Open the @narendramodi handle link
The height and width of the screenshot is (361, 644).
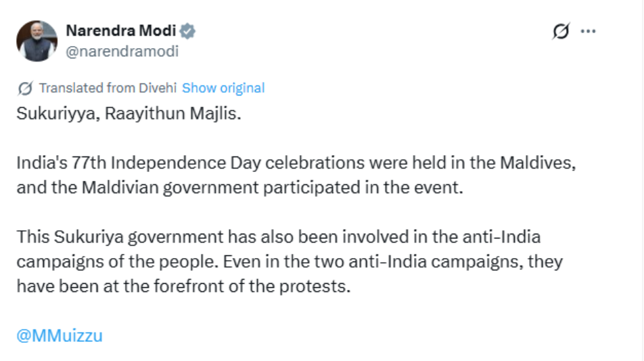122,51
